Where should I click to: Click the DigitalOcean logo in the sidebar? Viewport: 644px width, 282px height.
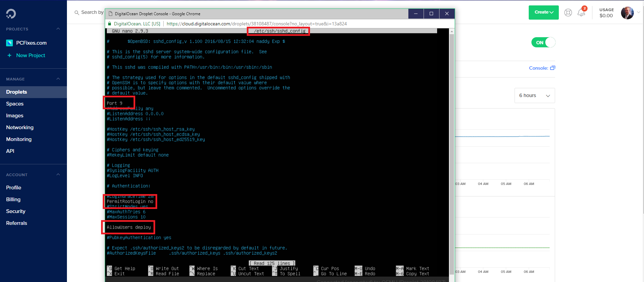click(11, 14)
